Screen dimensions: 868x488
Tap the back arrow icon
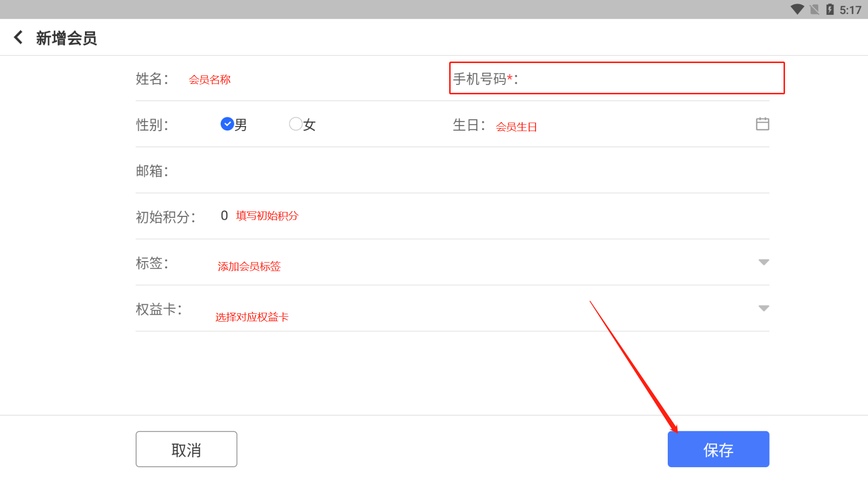[x=18, y=37]
